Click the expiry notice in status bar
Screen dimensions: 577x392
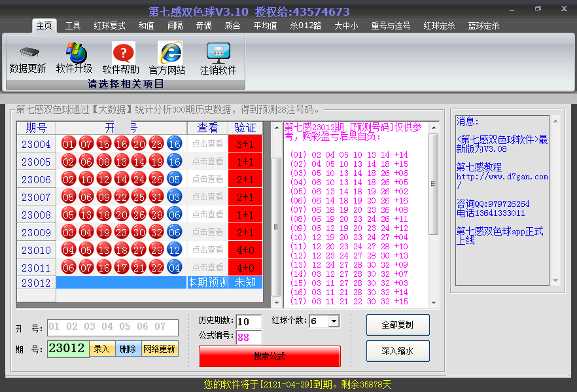tap(297, 385)
